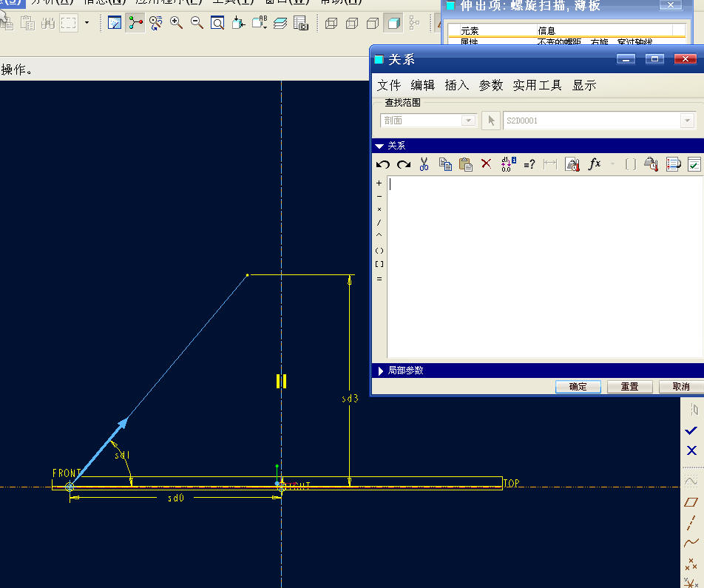Insert equals sign into relation

379,279
